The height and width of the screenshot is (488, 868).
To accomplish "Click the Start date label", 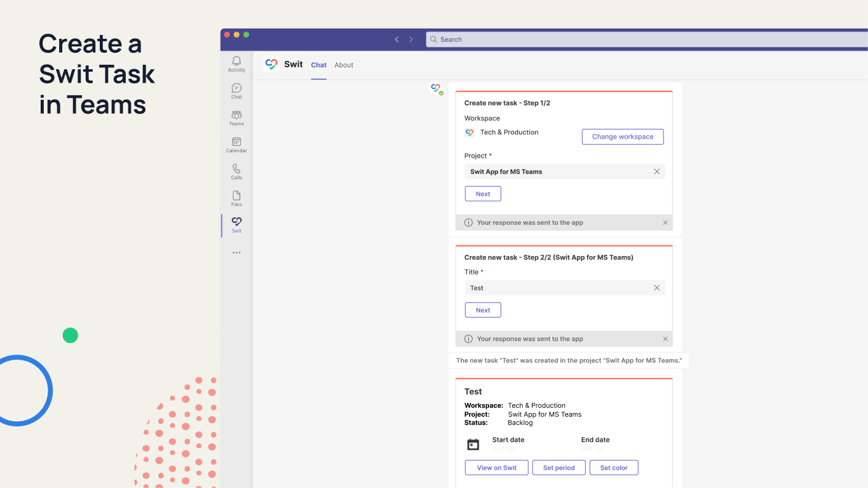I will coord(508,440).
